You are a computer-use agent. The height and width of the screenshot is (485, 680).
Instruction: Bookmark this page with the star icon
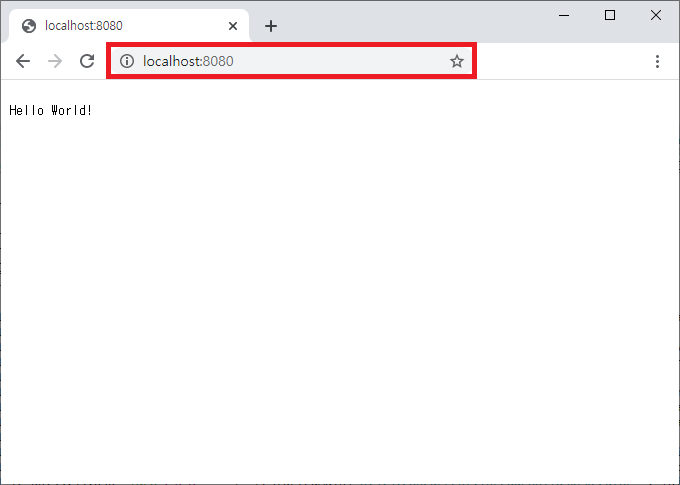click(457, 61)
